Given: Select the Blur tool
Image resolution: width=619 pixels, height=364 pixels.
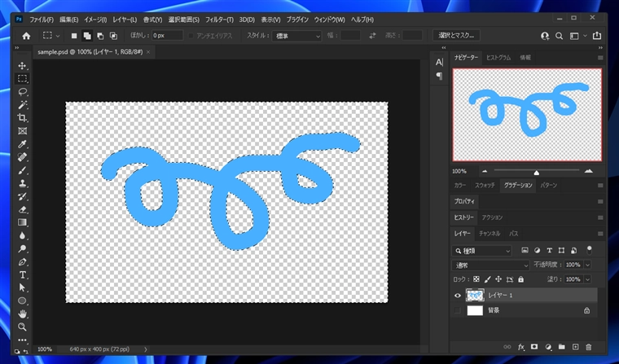Looking at the screenshot, I should [22, 235].
